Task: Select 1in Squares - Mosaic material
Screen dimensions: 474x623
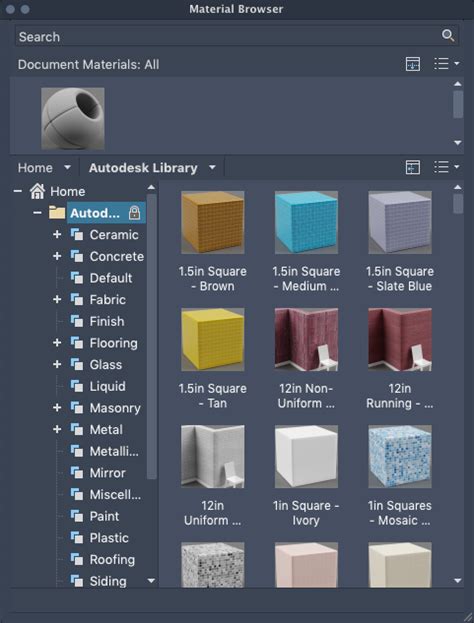Action: (x=400, y=457)
